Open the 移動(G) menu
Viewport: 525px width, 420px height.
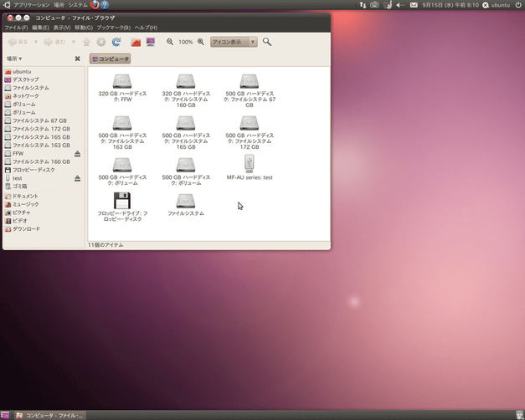[84, 28]
